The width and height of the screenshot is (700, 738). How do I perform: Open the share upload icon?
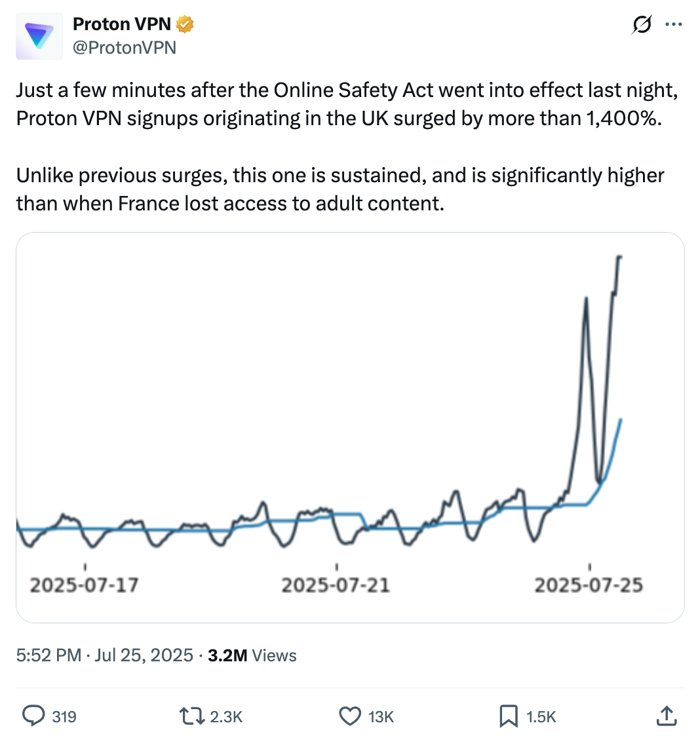pyautogui.click(x=666, y=716)
